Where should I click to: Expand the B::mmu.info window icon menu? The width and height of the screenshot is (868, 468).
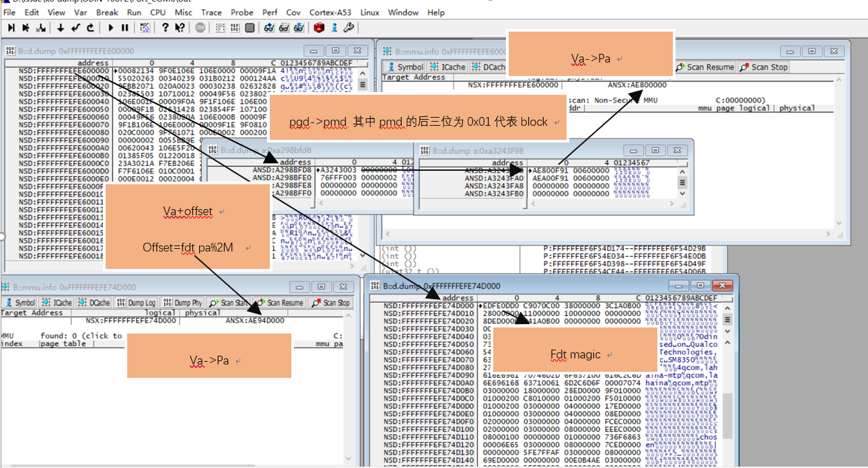[388, 50]
